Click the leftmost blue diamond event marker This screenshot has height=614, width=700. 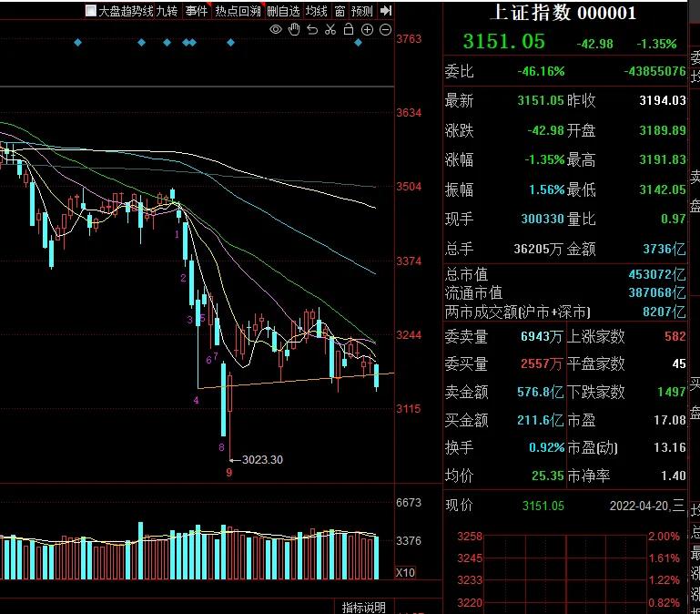click(x=77, y=43)
